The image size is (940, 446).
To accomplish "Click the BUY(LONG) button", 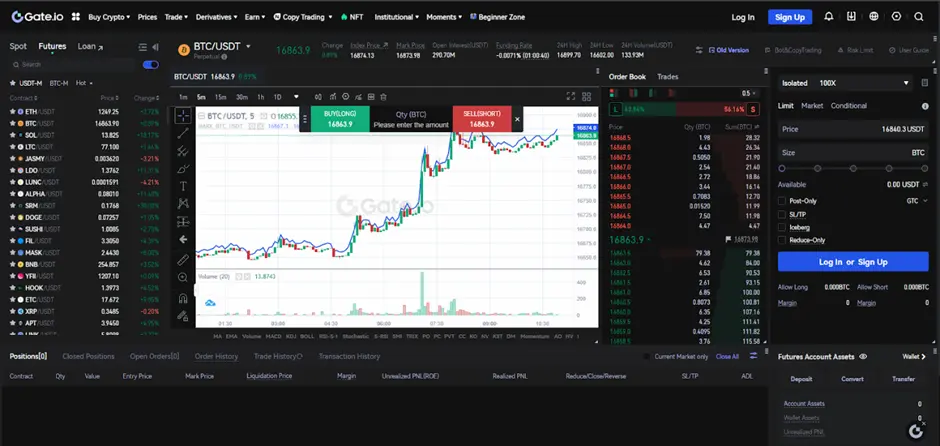I will [340, 119].
